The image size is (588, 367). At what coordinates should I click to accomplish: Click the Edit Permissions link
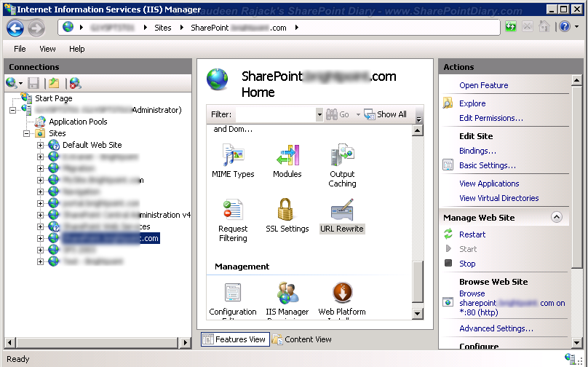point(491,118)
